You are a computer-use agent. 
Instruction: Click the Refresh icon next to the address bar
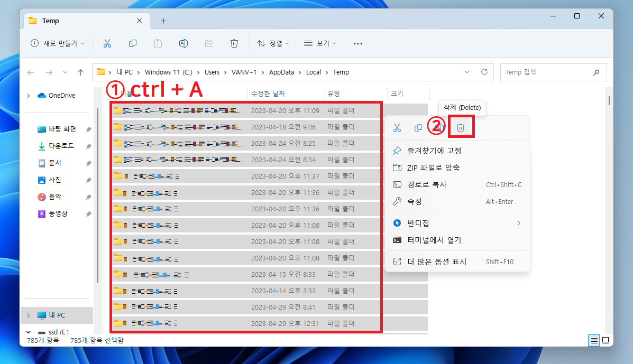tap(484, 72)
